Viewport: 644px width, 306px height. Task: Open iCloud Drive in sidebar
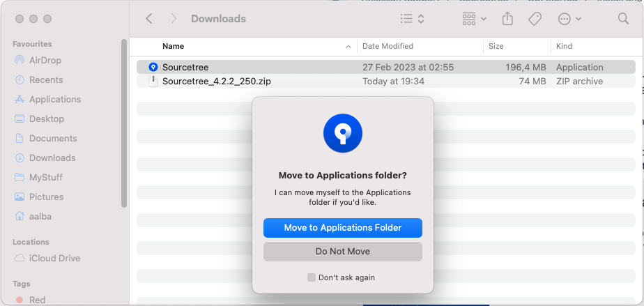pyautogui.click(x=54, y=259)
